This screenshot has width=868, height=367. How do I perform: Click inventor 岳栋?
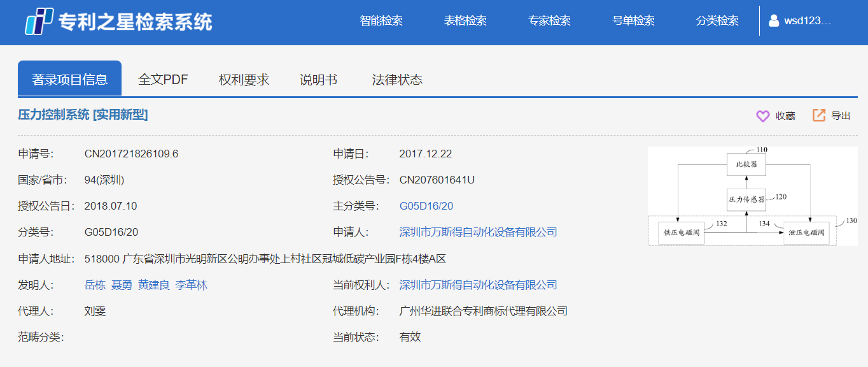95,285
